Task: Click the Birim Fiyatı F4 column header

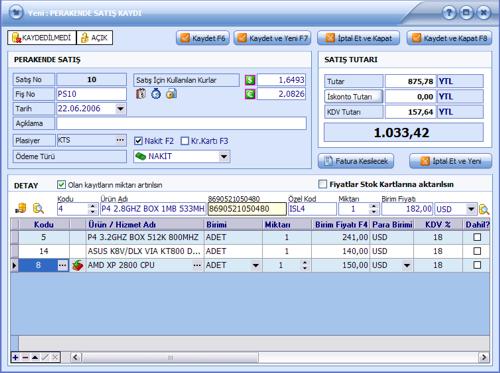Action: click(x=341, y=225)
